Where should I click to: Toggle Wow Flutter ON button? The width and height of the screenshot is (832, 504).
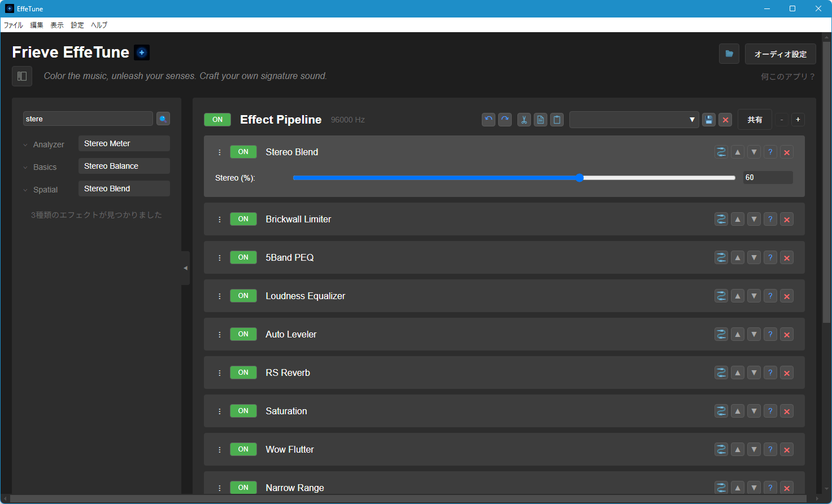pos(243,449)
